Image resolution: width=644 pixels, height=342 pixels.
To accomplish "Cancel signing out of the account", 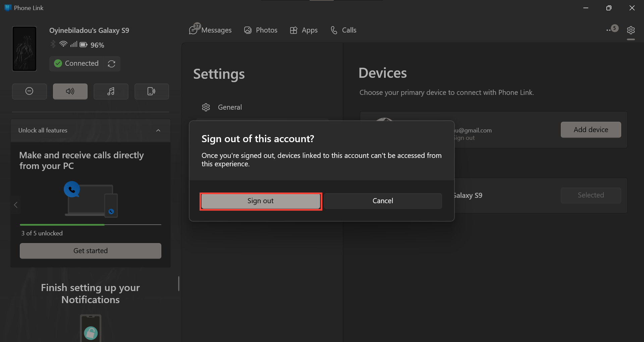I will click(382, 201).
